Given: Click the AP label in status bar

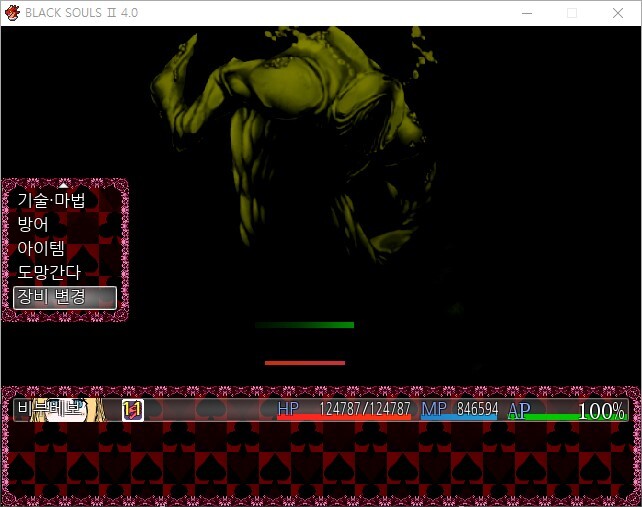Looking at the screenshot, I should pos(519,410).
